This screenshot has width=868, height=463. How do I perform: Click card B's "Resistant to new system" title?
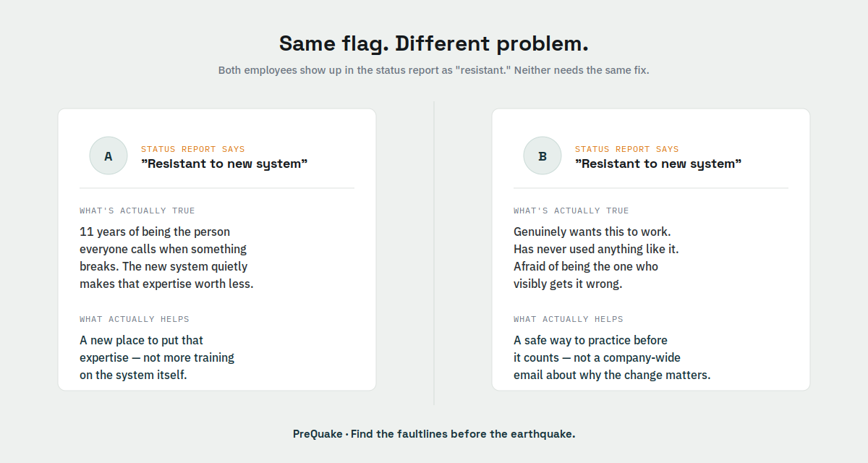658,163
